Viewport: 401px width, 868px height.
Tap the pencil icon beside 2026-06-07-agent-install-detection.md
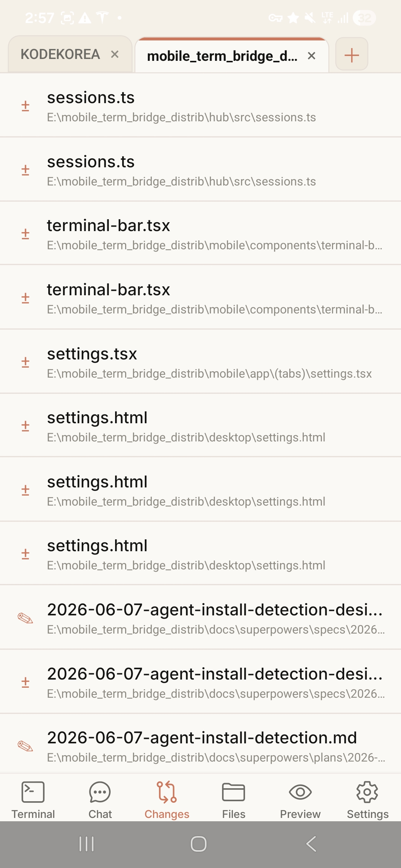tap(25, 746)
